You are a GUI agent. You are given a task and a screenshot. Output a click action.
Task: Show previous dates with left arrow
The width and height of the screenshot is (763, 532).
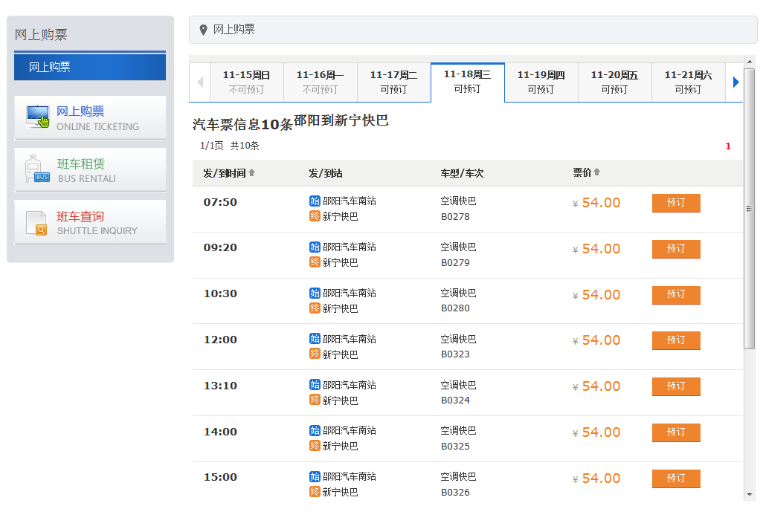point(199,82)
